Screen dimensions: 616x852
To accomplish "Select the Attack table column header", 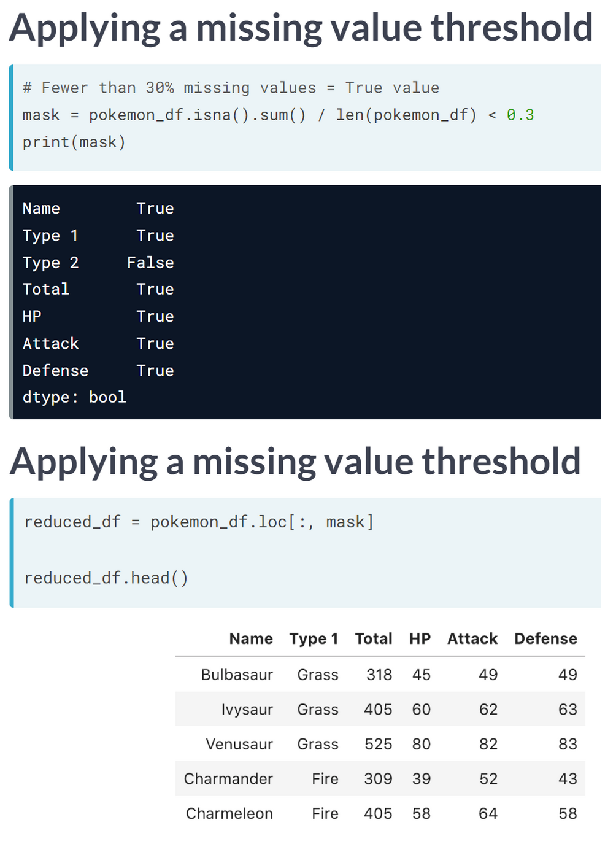I will [x=472, y=639].
